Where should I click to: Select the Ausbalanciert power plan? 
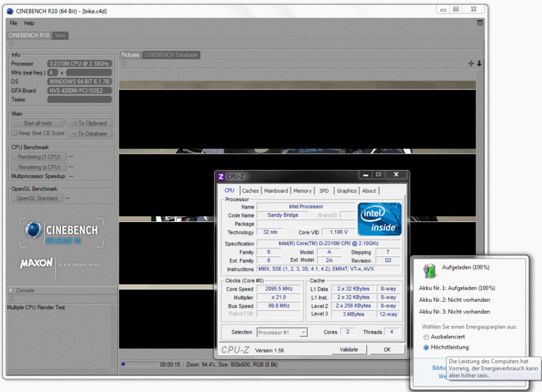[x=425, y=336]
